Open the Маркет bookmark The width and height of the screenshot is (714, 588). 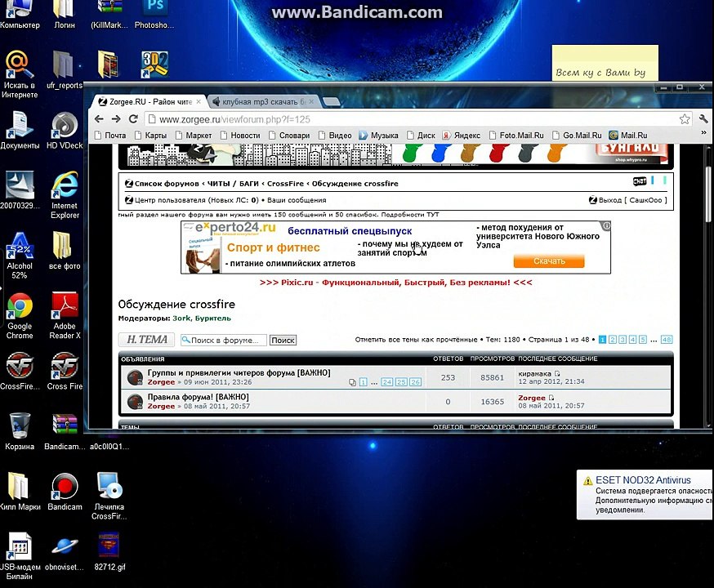point(194,136)
